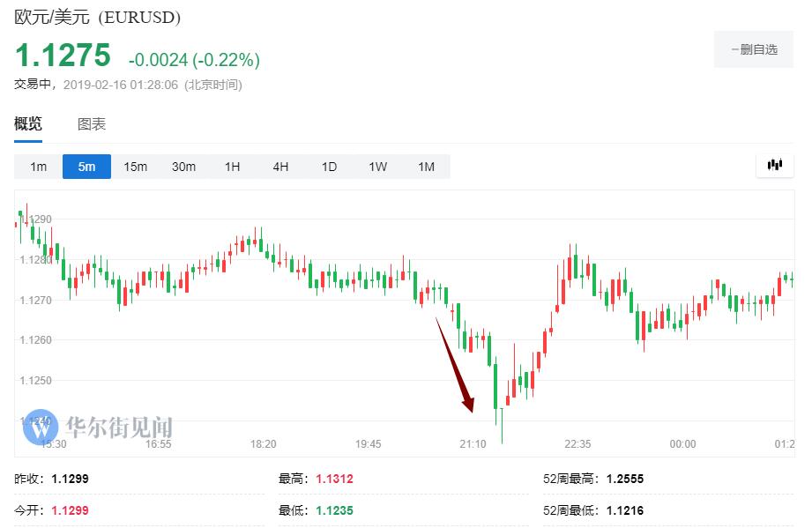Select the 1M monthly timeframe
This screenshot has height=528, width=812.
[x=426, y=167]
